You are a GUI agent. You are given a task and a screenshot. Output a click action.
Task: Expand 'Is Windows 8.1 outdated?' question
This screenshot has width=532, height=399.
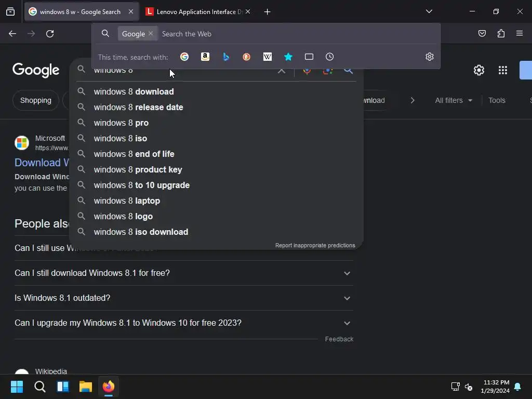[x=183, y=298]
